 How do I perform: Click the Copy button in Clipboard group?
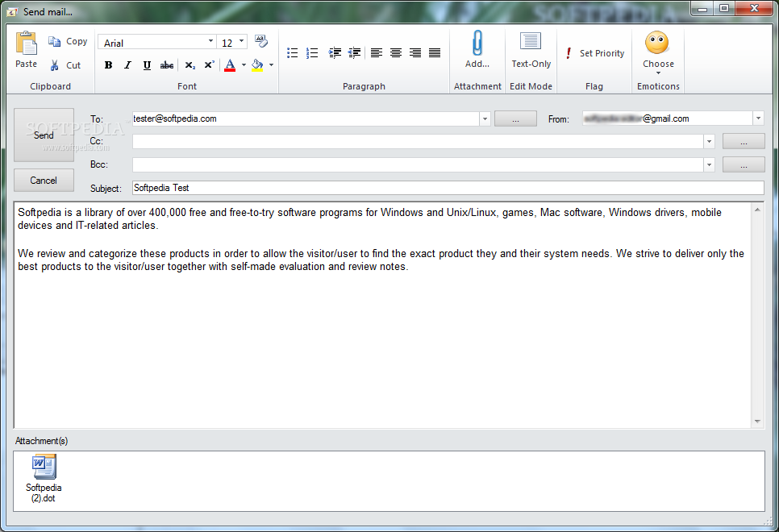(x=68, y=42)
